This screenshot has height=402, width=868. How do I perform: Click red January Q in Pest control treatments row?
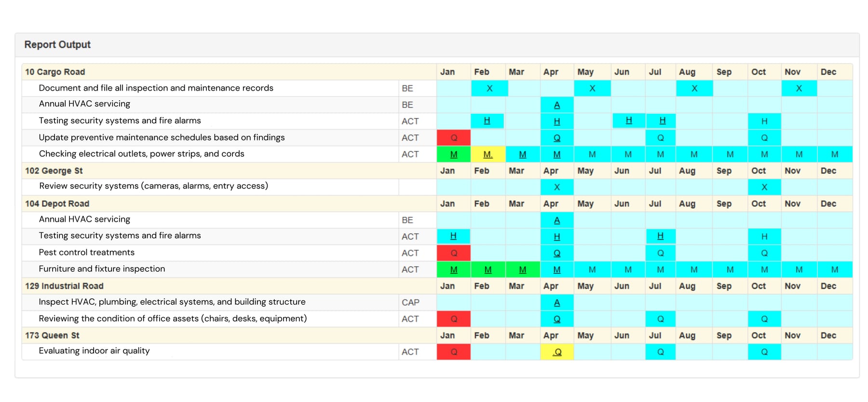tap(454, 253)
